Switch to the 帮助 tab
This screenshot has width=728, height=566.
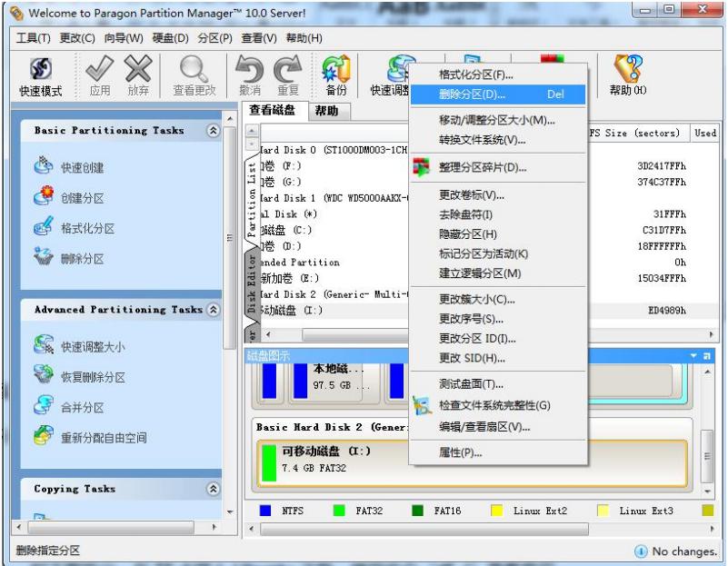[327, 112]
